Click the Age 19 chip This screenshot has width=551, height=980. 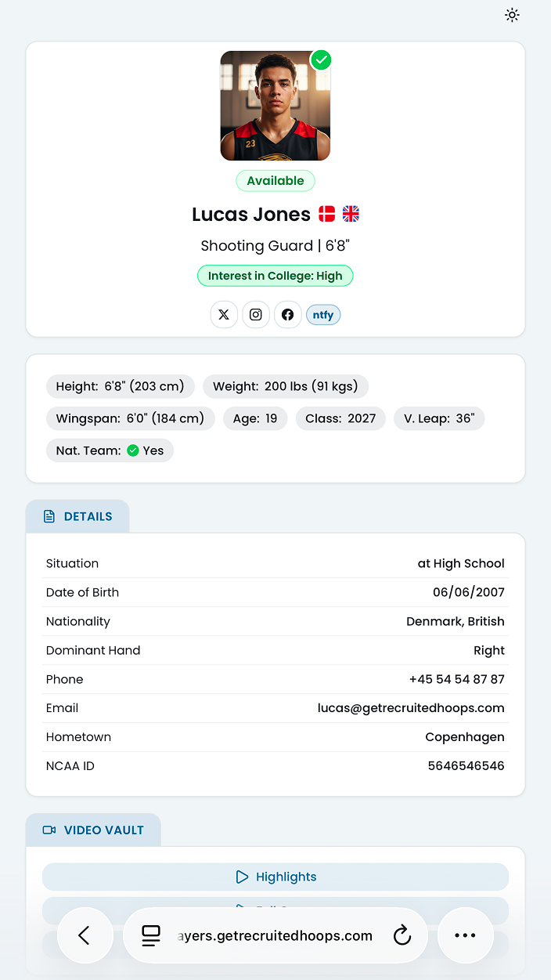click(x=255, y=418)
